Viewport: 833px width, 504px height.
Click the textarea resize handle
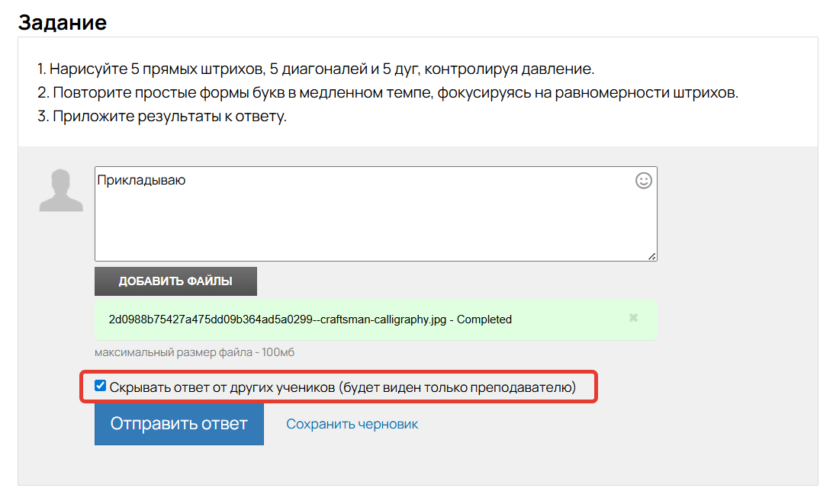652,258
